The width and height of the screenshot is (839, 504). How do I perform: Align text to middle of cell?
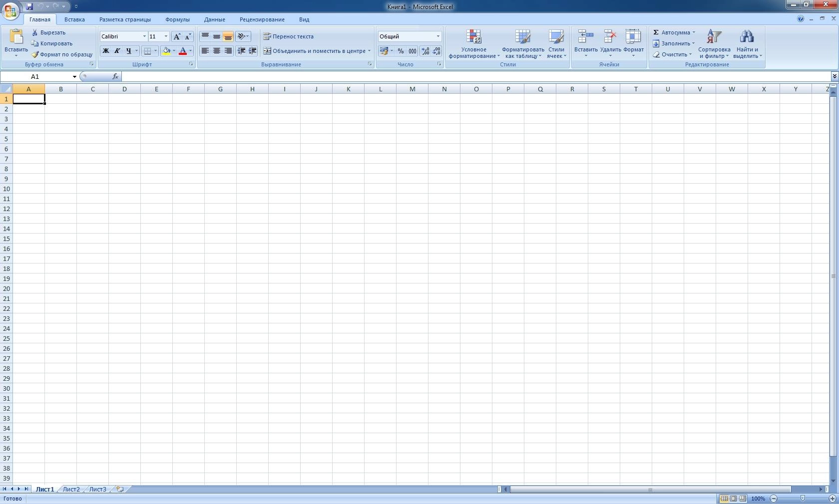pyautogui.click(x=217, y=36)
